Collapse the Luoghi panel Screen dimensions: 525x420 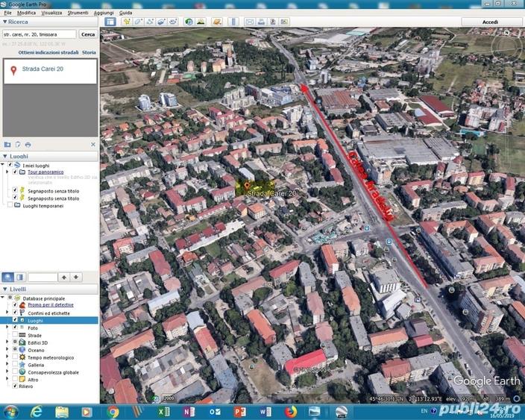click(4, 156)
